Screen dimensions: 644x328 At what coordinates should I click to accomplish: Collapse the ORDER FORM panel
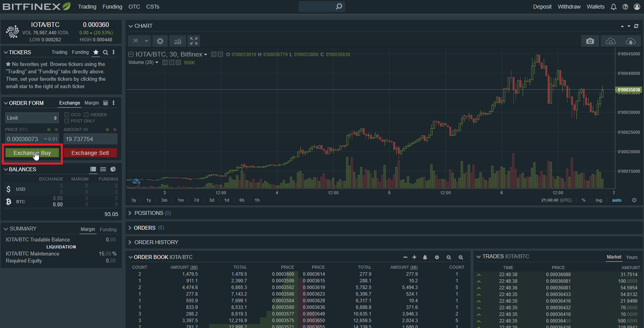click(x=6, y=103)
